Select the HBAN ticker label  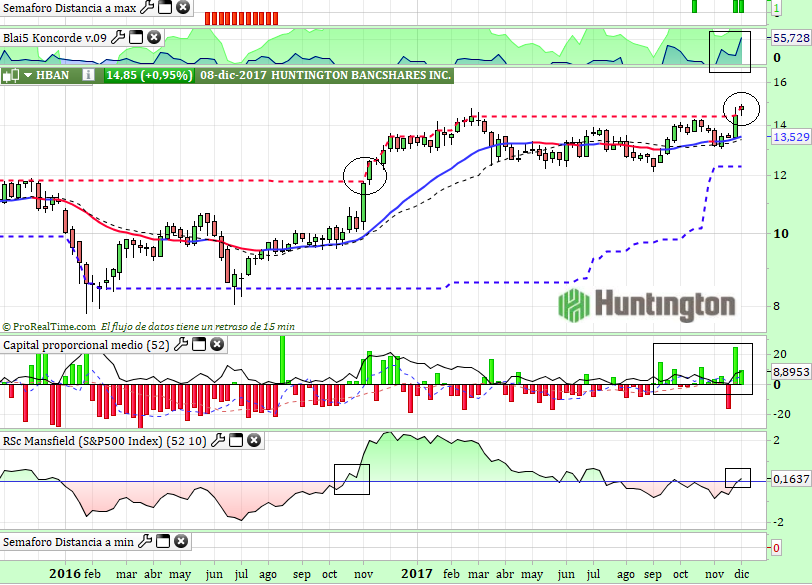click(52, 75)
